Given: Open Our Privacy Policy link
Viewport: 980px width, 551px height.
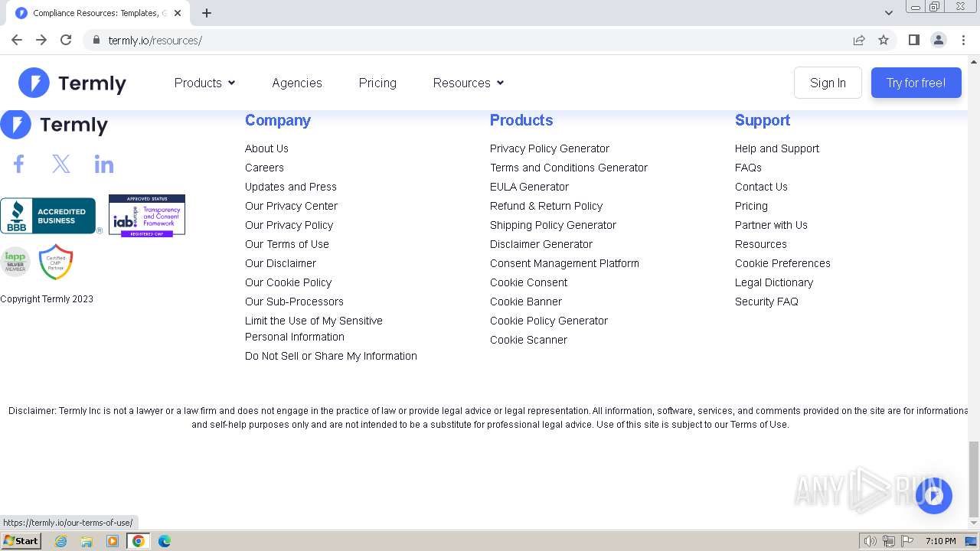Looking at the screenshot, I should pyautogui.click(x=289, y=225).
